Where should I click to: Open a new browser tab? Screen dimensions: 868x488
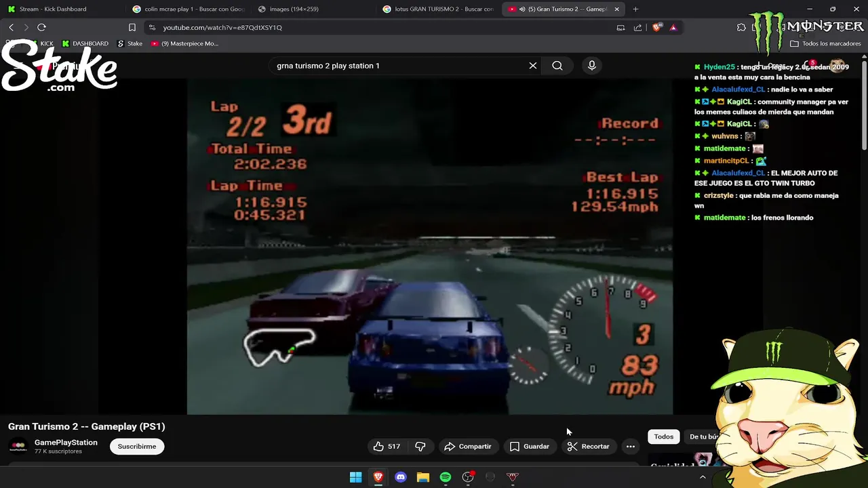coord(635,9)
